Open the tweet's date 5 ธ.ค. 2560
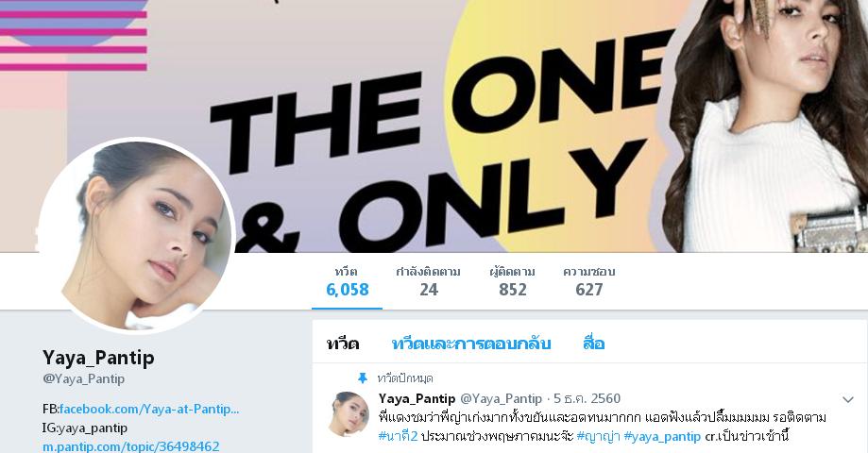This screenshot has width=868, height=453. coord(587,398)
